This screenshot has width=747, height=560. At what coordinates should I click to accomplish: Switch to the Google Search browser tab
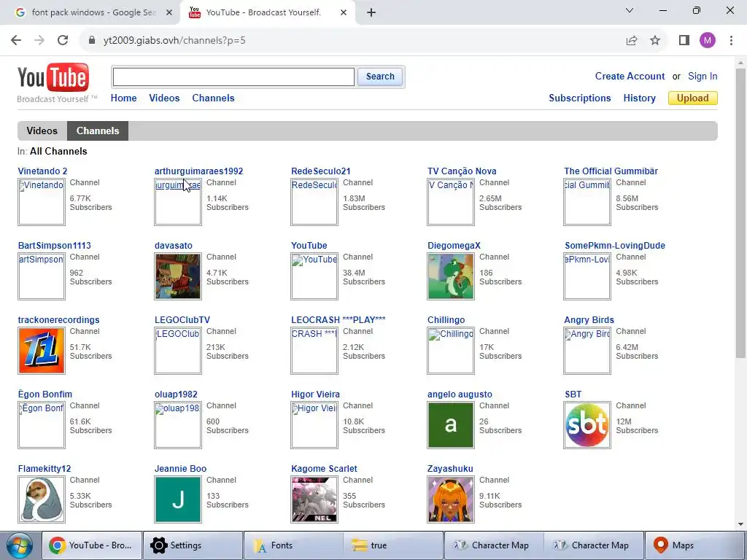[93, 13]
